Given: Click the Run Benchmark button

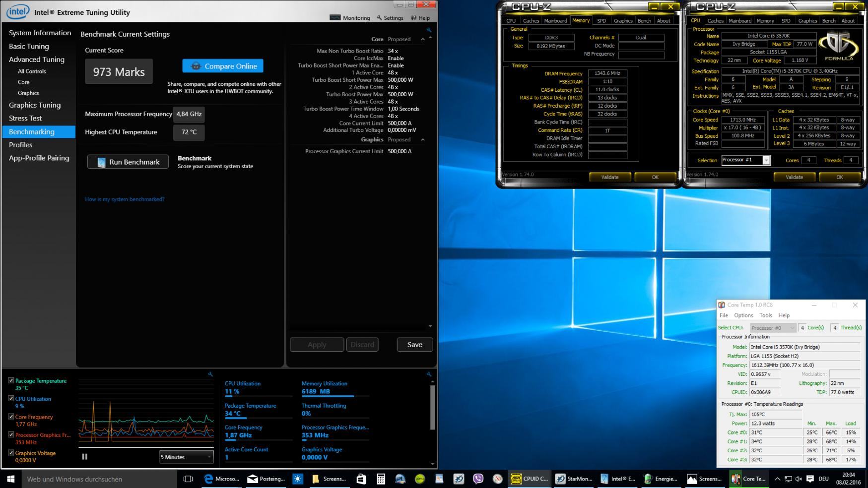Looking at the screenshot, I should [x=128, y=162].
